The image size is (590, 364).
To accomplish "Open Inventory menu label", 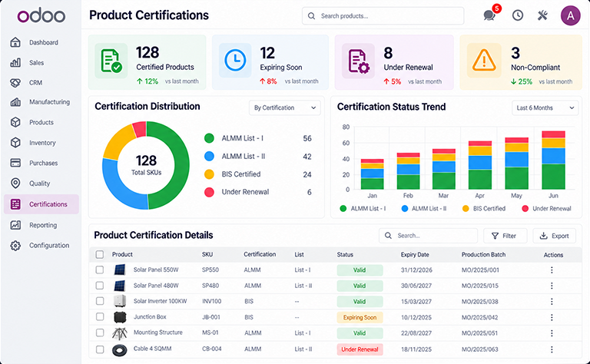I will (42, 143).
